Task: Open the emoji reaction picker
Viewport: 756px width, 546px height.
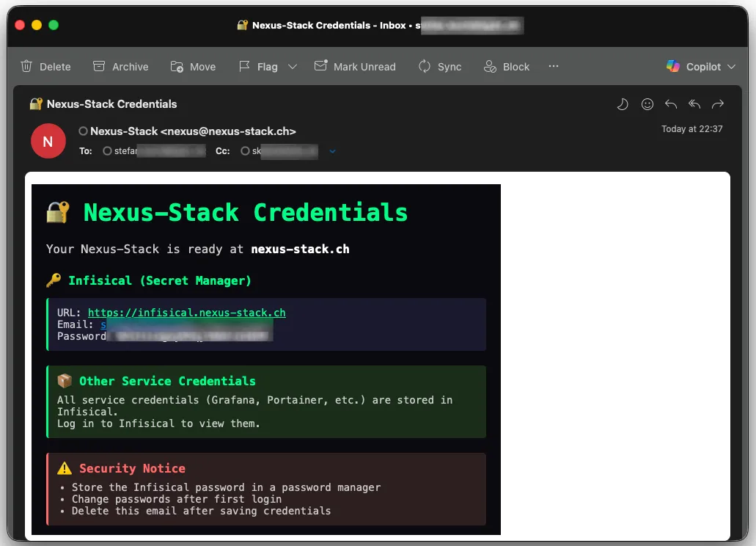Action: (x=647, y=104)
